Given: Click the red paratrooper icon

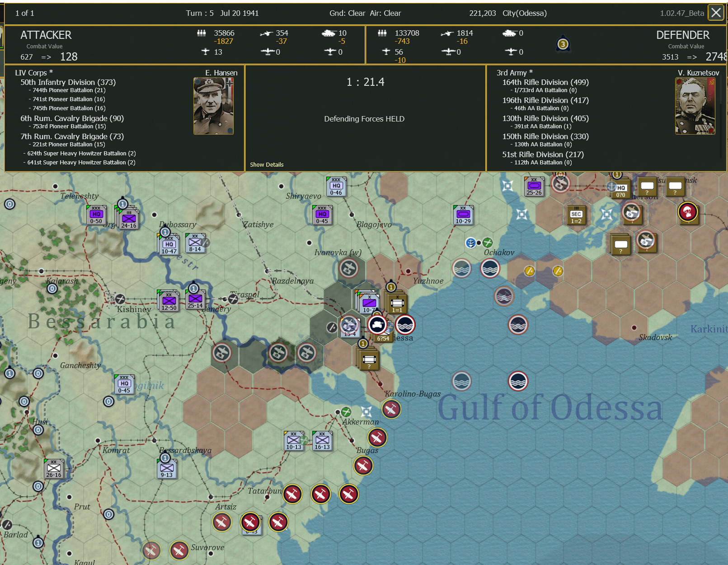Looking at the screenshot, I should click(x=688, y=211).
